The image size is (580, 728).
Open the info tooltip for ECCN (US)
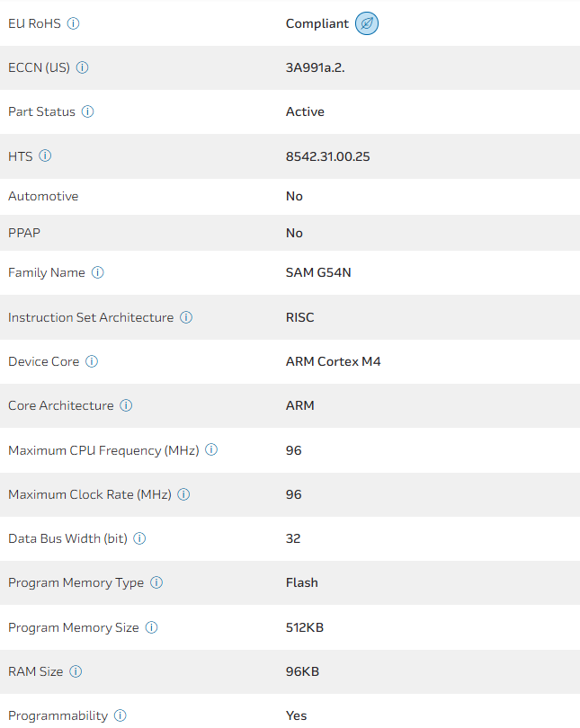pyautogui.click(x=83, y=67)
